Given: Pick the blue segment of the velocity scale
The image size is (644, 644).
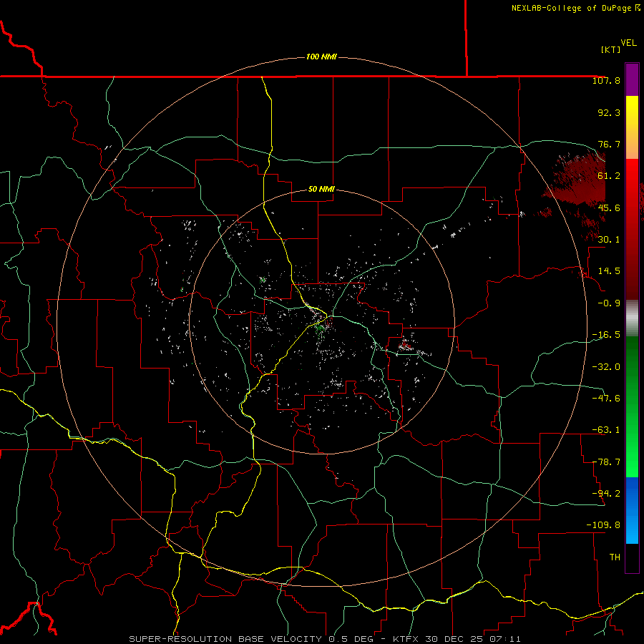Looking at the screenshot, I should click(632, 510).
